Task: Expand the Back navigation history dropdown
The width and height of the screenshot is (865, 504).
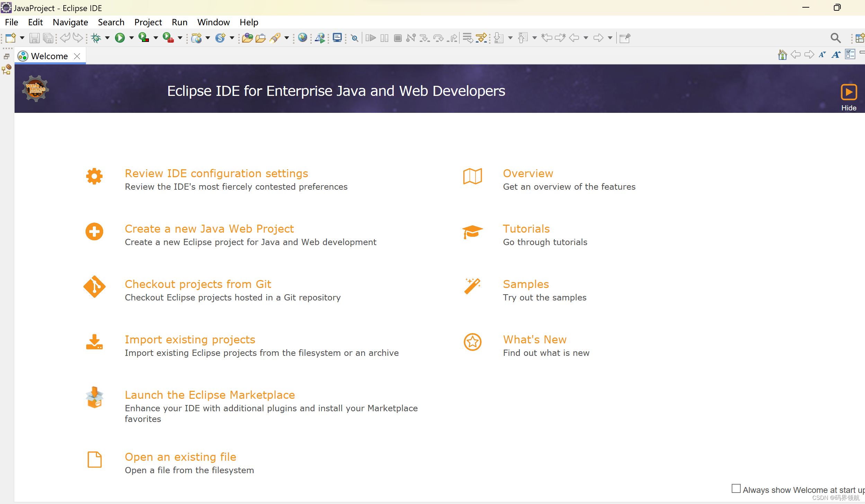Action: (586, 38)
